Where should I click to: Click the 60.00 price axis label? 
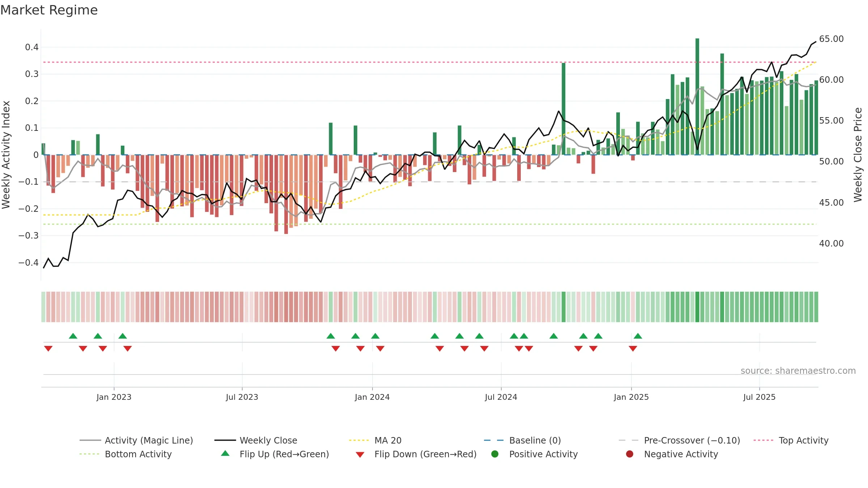point(831,80)
